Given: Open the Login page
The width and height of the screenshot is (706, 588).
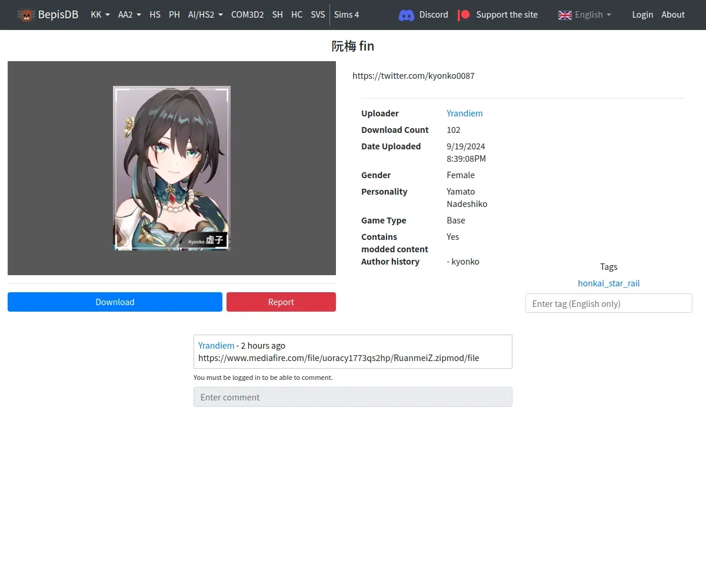Looking at the screenshot, I should tap(642, 15).
